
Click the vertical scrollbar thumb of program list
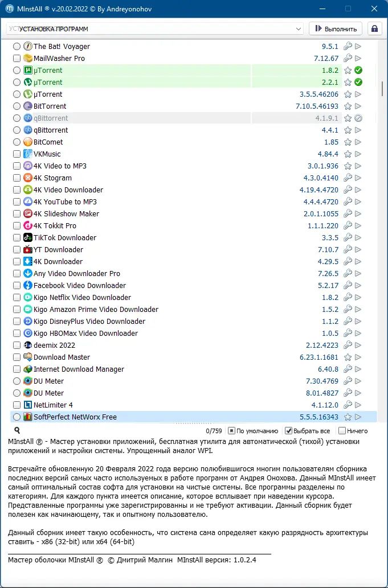point(382,89)
